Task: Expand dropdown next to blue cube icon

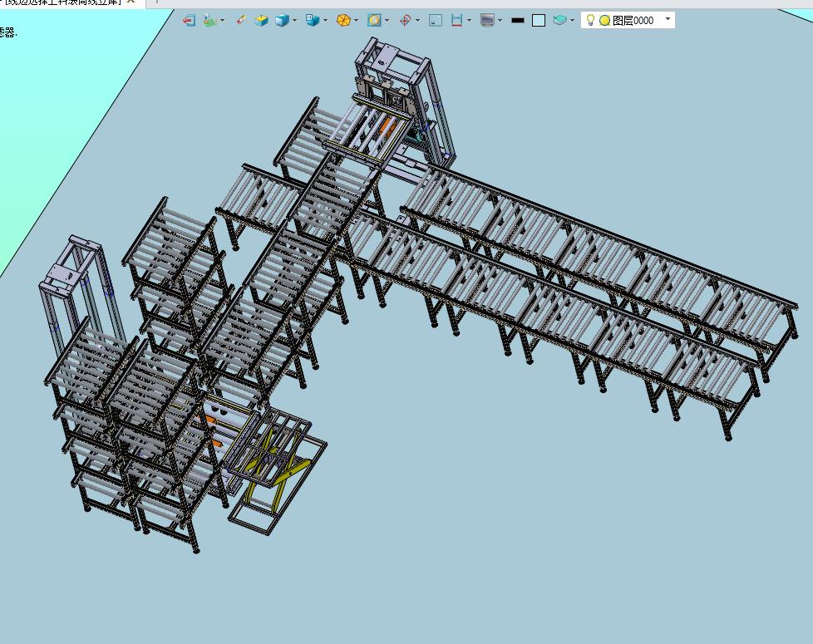Action: (x=294, y=21)
